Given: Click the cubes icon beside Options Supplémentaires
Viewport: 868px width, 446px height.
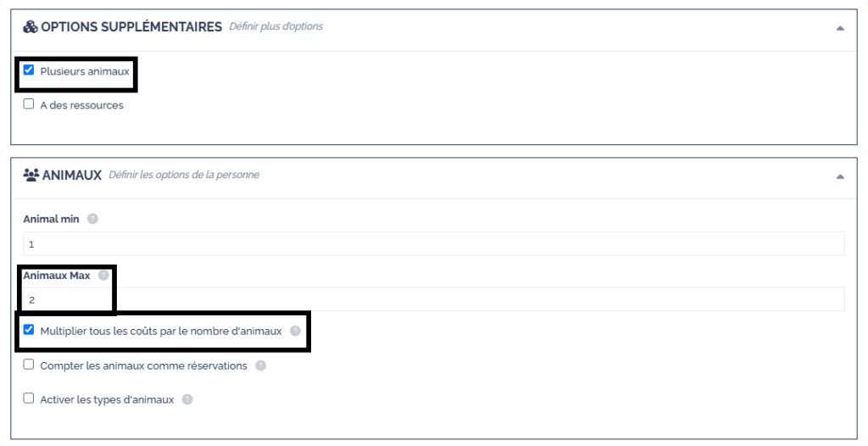Looking at the screenshot, I should (31, 27).
